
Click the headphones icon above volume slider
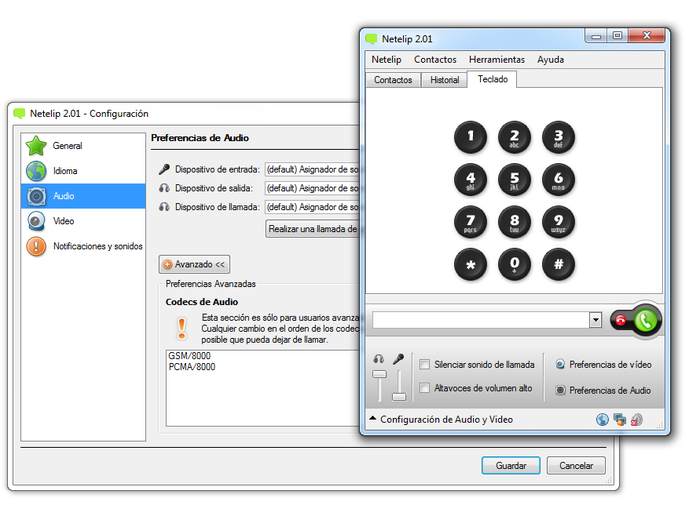pos(379,359)
